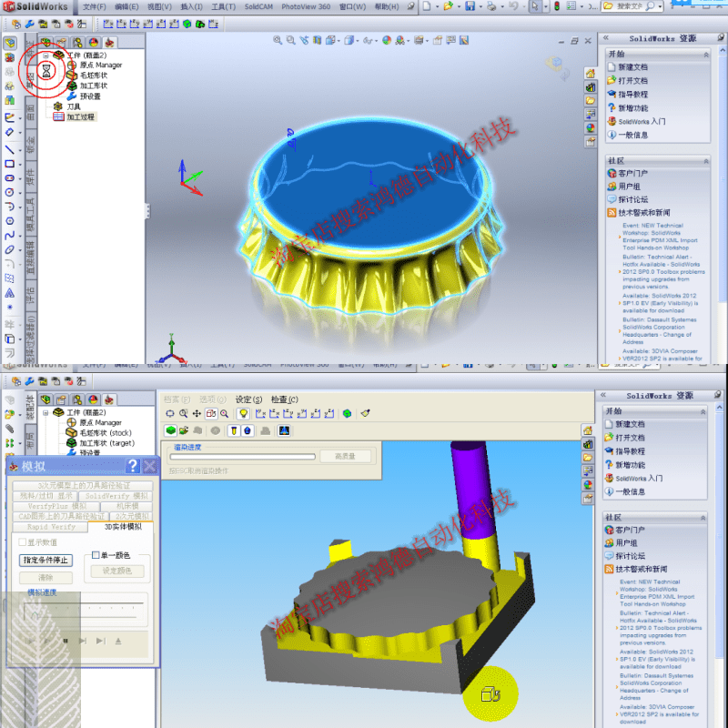Select 加工形状 (target) in lower tree
Image resolution: width=728 pixels, height=728 pixels.
click(x=106, y=443)
